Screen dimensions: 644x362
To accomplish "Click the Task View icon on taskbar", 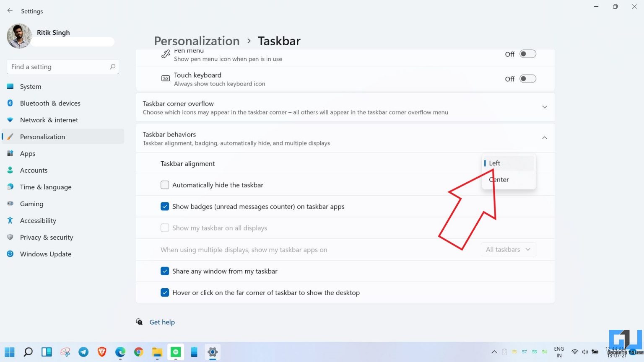I will (46, 352).
